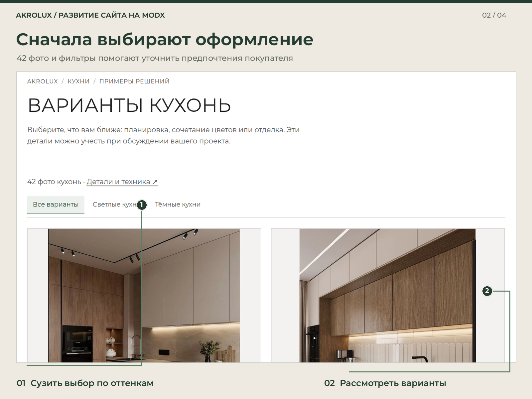Select the Все варианты tab
Viewport: 532px width, 399px height.
tap(56, 204)
